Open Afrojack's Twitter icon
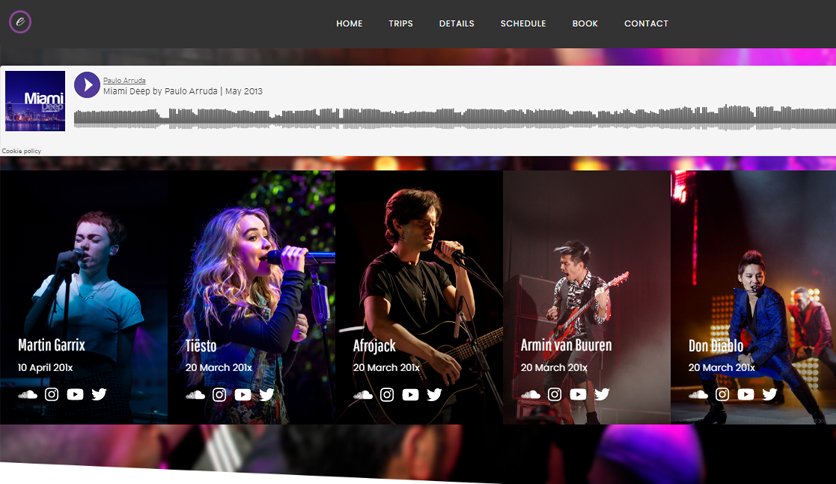The width and height of the screenshot is (836, 484). pos(435,394)
